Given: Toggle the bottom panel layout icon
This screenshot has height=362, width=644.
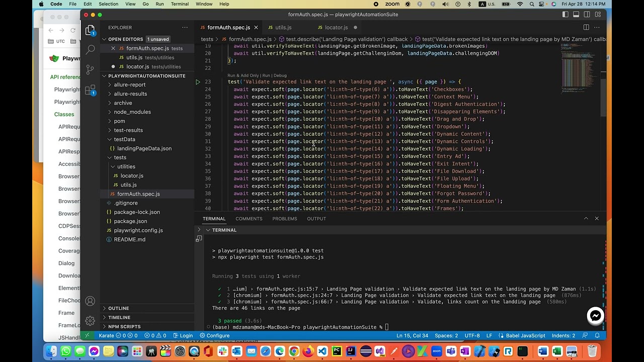Looking at the screenshot, I should click(x=576, y=15).
